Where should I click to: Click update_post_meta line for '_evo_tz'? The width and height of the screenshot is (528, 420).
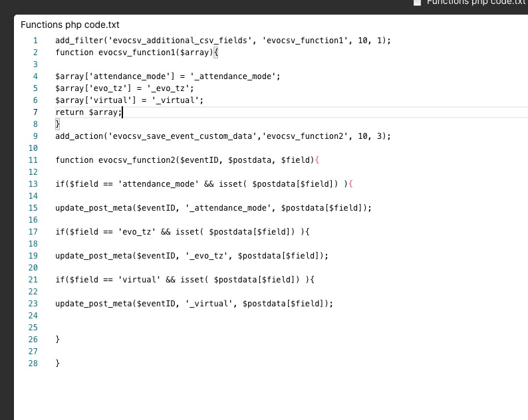click(x=192, y=256)
